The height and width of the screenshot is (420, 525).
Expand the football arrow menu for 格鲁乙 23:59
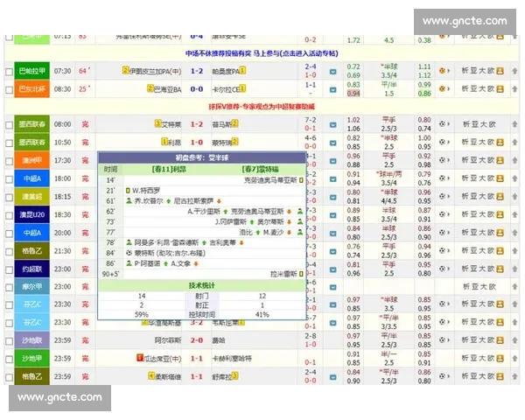pyautogui.click(x=444, y=377)
